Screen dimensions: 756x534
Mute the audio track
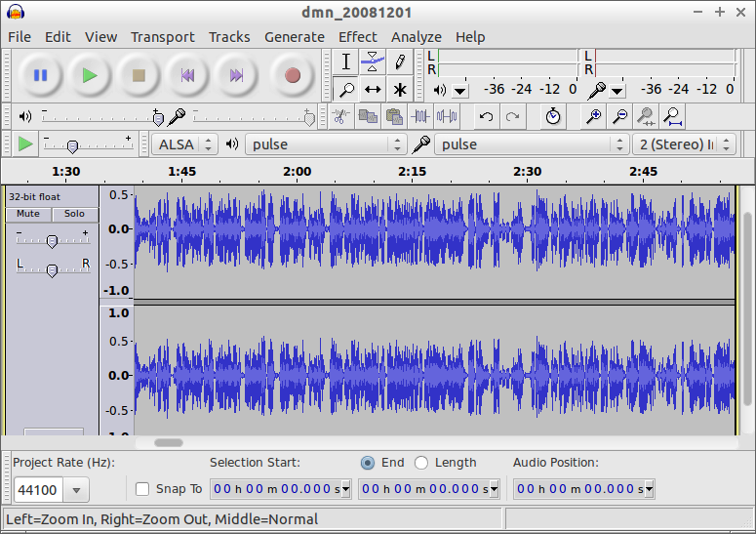(28, 214)
